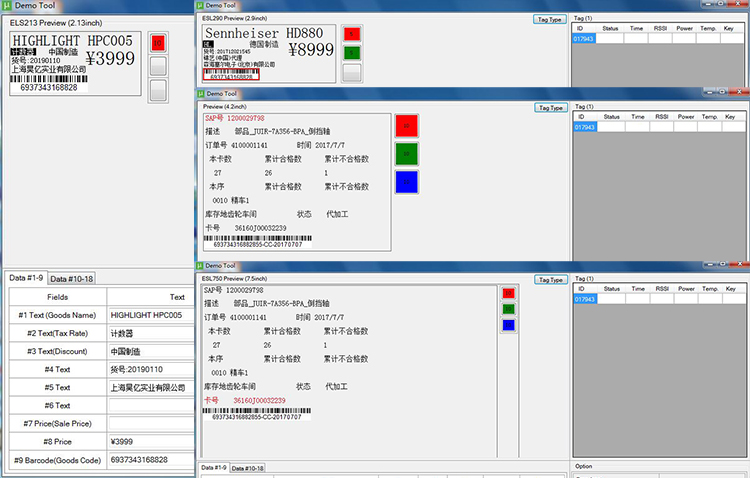Click the red button in 4.2inch preview
Image resolution: width=750 pixels, height=478 pixels.
click(407, 126)
